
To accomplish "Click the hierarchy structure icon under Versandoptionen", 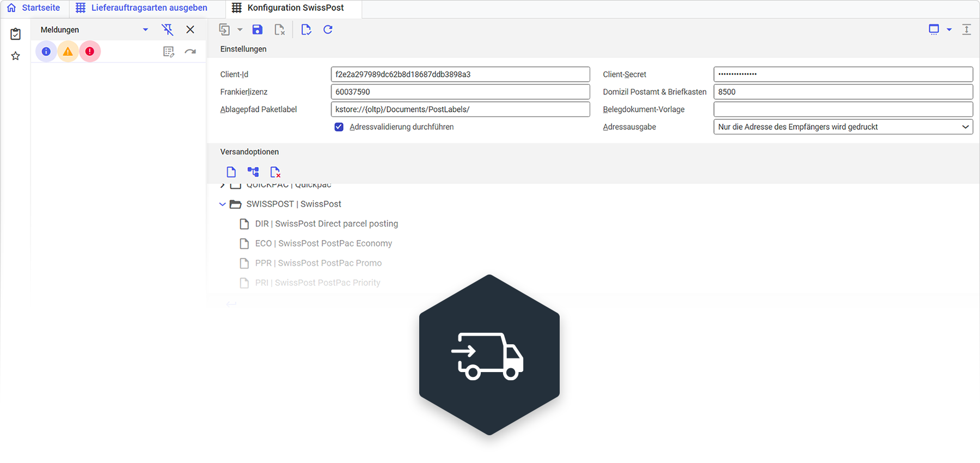I will coord(253,172).
